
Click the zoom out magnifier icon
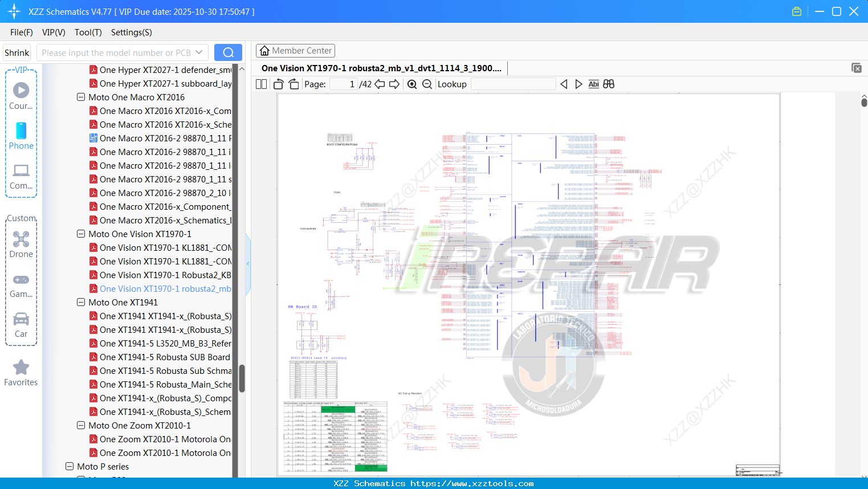pyautogui.click(x=427, y=84)
